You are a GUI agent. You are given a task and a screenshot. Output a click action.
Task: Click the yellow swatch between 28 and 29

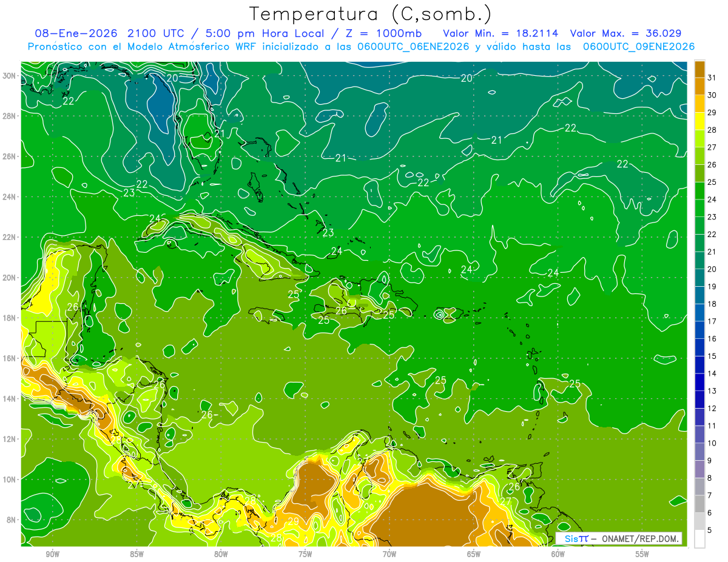click(x=699, y=121)
